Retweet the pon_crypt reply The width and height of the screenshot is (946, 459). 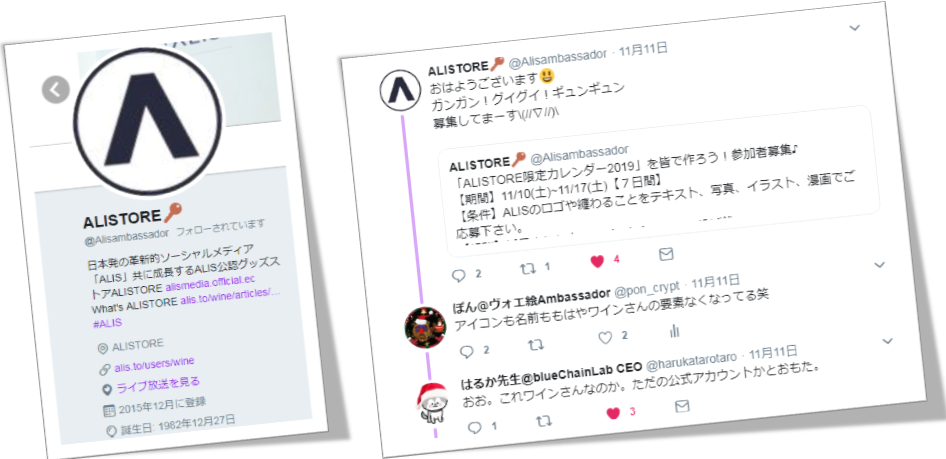point(535,344)
